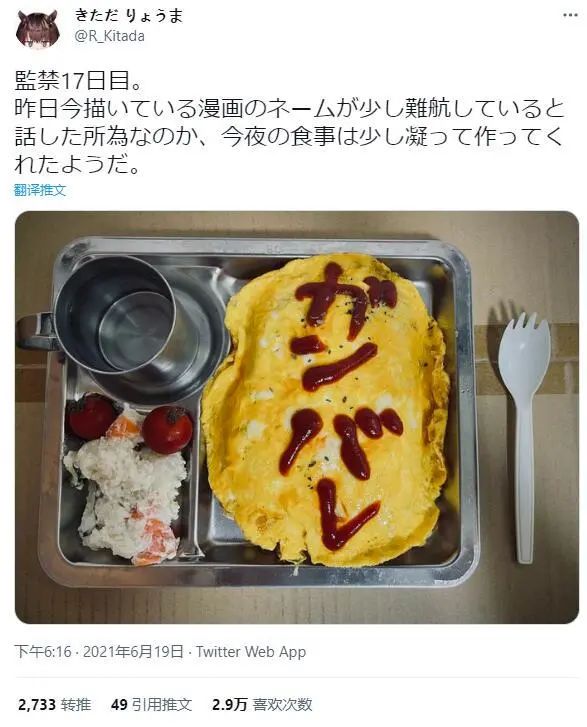Open the @R_Kitada handle link

(x=109, y=36)
